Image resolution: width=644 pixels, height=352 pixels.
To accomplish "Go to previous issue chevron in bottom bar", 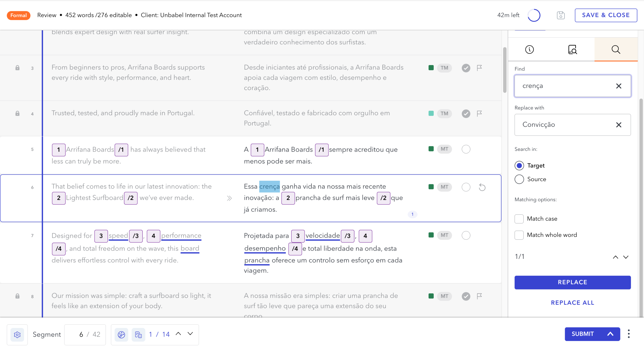I will pos(178,334).
